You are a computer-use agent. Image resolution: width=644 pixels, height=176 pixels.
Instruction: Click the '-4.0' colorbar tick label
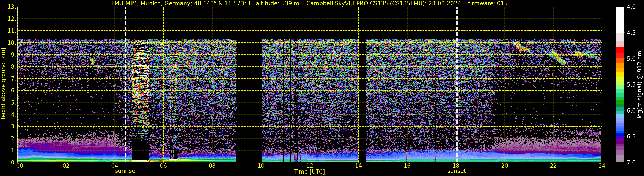coord(630,7)
